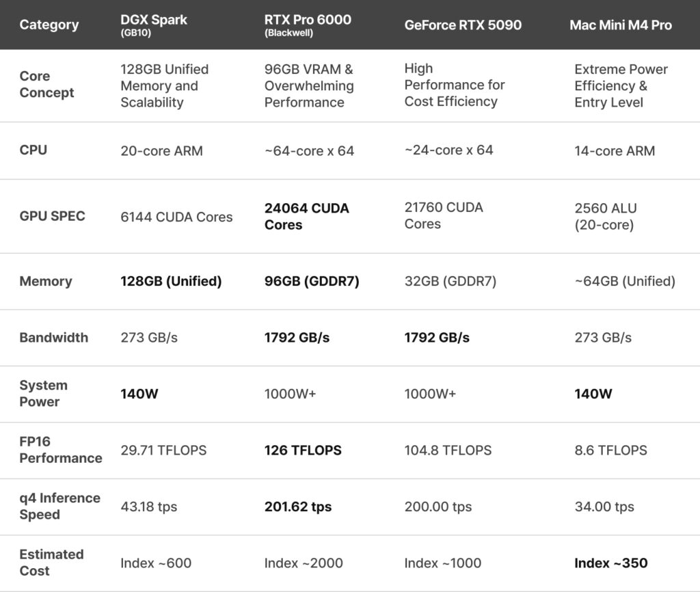Click the GPU SPEC row label
Viewport: 700px width, 592px height.
pyautogui.click(x=53, y=216)
